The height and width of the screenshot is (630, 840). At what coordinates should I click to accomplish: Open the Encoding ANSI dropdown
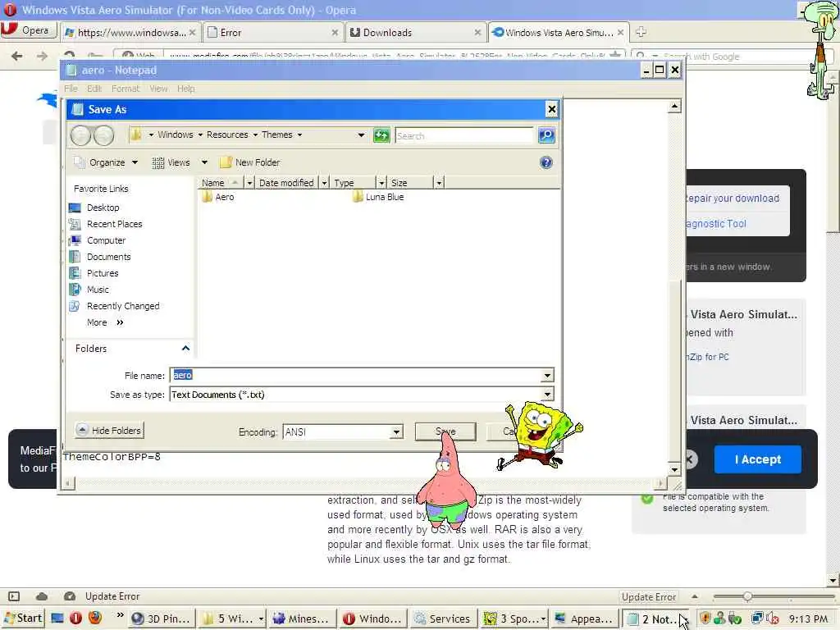tap(396, 431)
